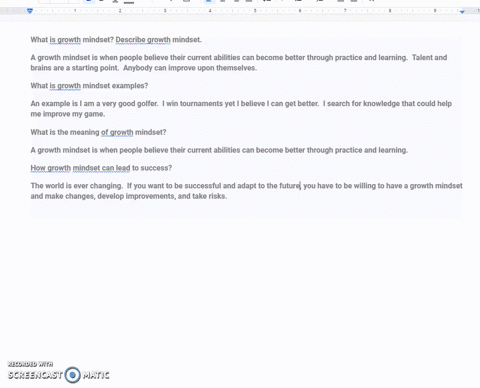Click the word "future" in the last paragraph
This screenshot has height=388, width=480.
click(289, 186)
